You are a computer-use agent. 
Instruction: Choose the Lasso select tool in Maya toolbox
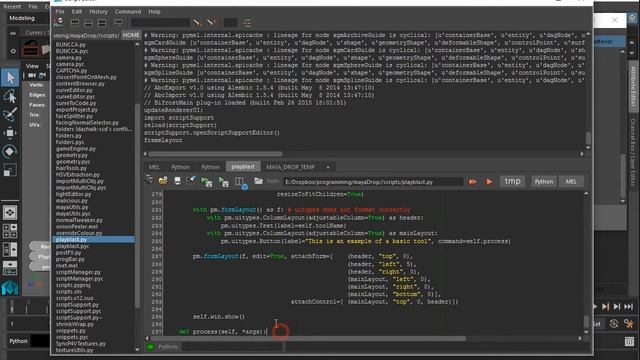(10, 97)
